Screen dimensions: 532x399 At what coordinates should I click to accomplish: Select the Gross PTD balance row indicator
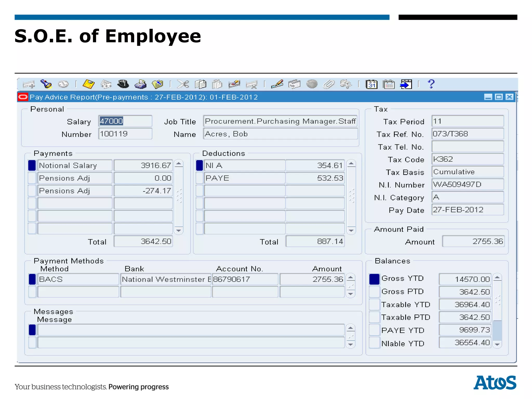pyautogui.click(x=374, y=292)
